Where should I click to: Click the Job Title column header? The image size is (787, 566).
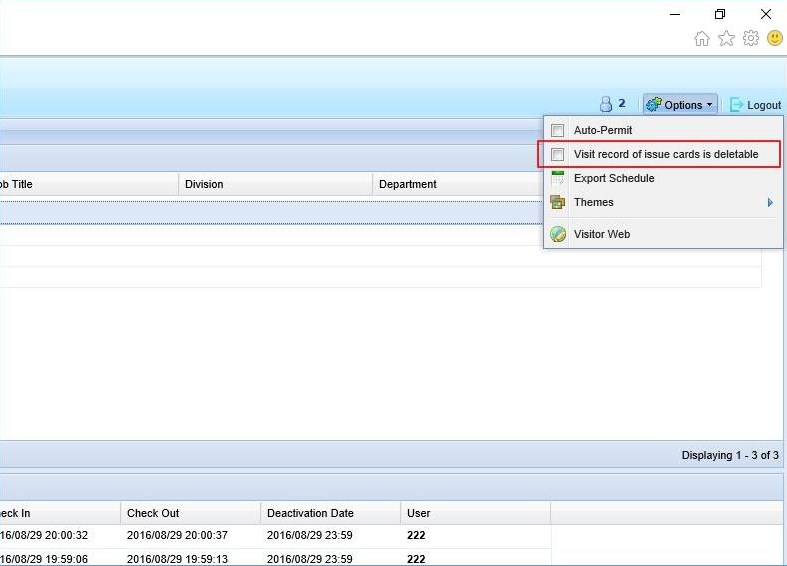(x=89, y=184)
